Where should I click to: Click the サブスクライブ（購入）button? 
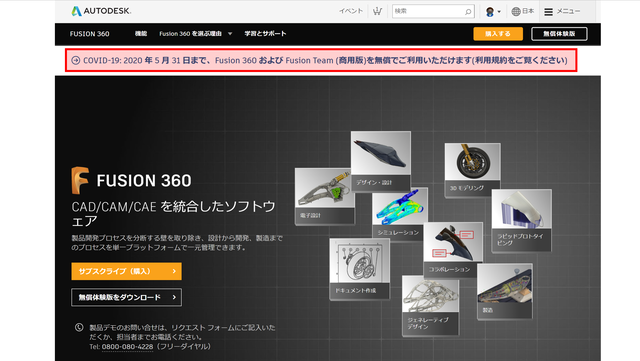pyautogui.click(x=127, y=271)
